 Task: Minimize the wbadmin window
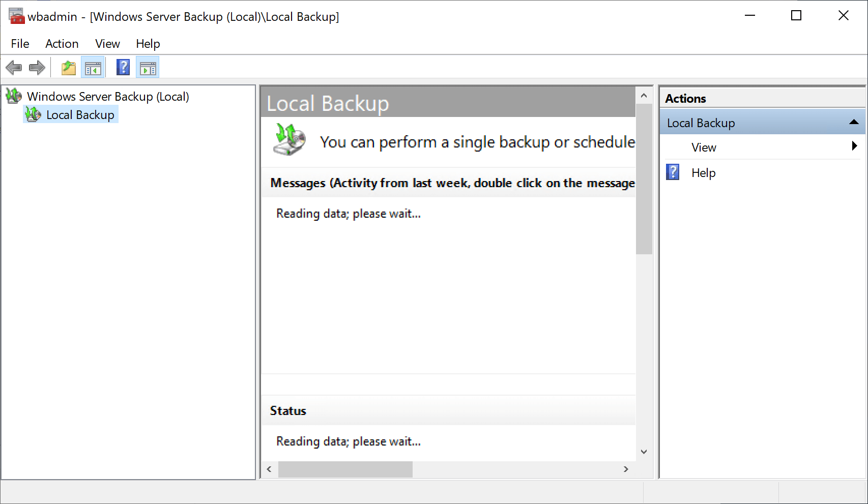click(750, 16)
